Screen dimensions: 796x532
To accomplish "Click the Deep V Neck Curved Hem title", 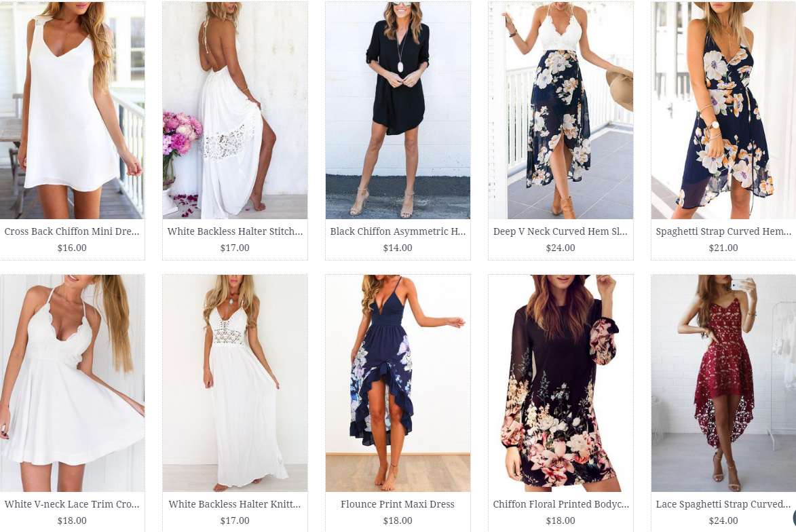I will [561, 231].
